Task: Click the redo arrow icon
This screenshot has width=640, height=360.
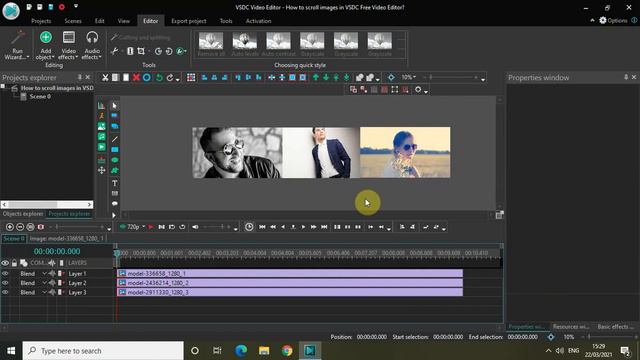Action: point(169,78)
